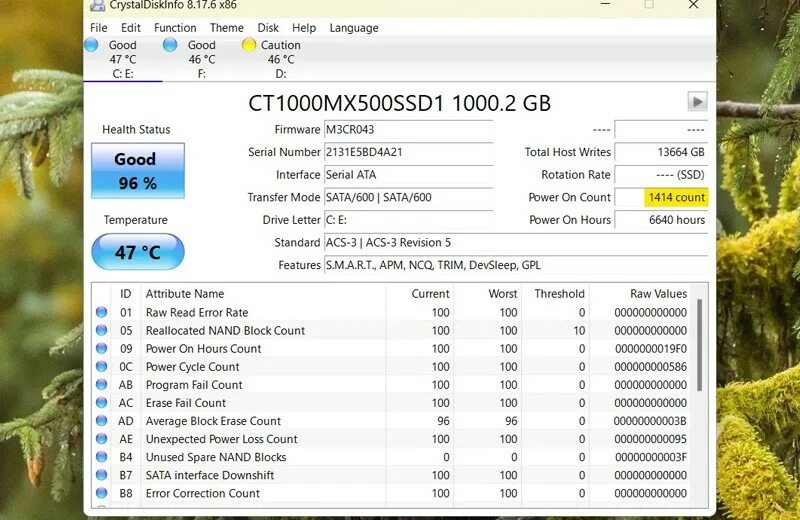Click the Transfer Mode field SATA/600
800x520 pixels.
click(x=409, y=197)
